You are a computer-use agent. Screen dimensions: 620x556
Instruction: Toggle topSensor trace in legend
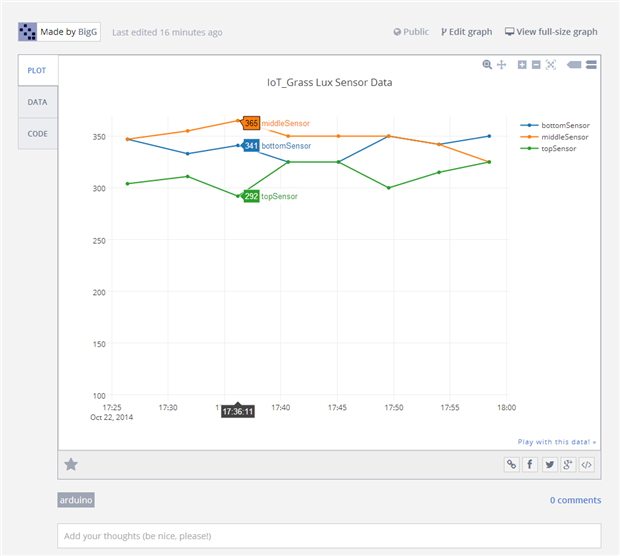555,149
